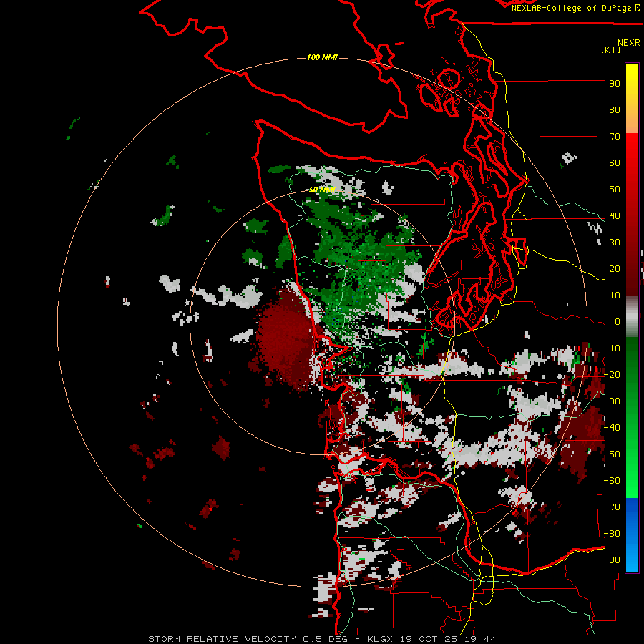The width and height of the screenshot is (644, 644).
Task: Click the "100 NMI" range ring label
Action: 322,57
